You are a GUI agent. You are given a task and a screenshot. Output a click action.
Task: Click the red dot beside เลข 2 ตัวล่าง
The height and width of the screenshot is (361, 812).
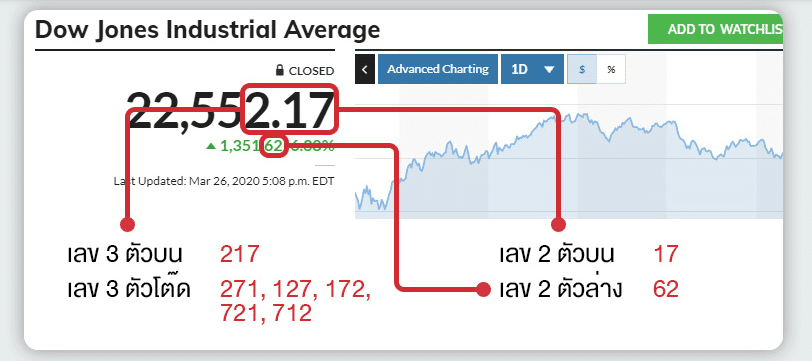coord(483,290)
